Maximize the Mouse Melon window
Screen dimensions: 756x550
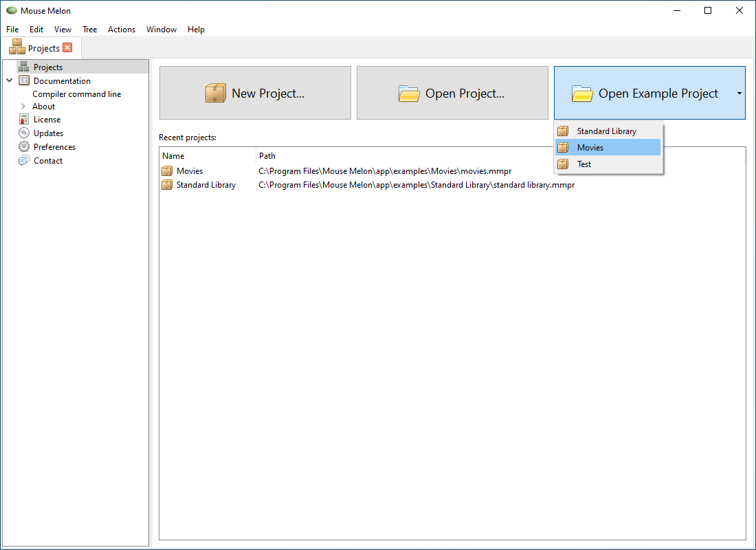coord(708,10)
